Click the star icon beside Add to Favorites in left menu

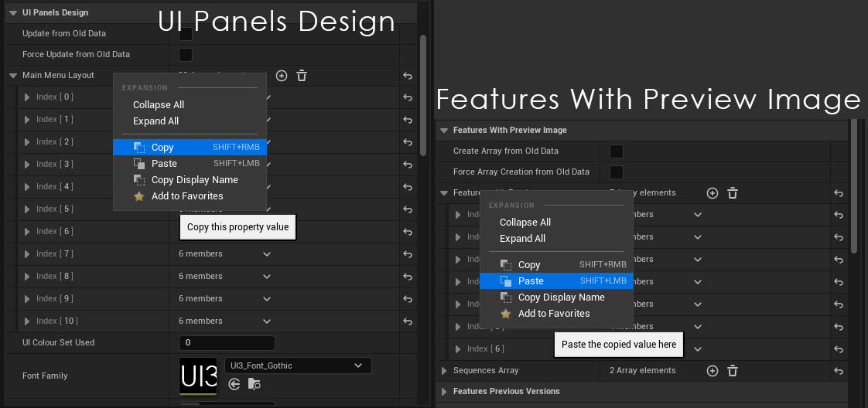pos(139,196)
